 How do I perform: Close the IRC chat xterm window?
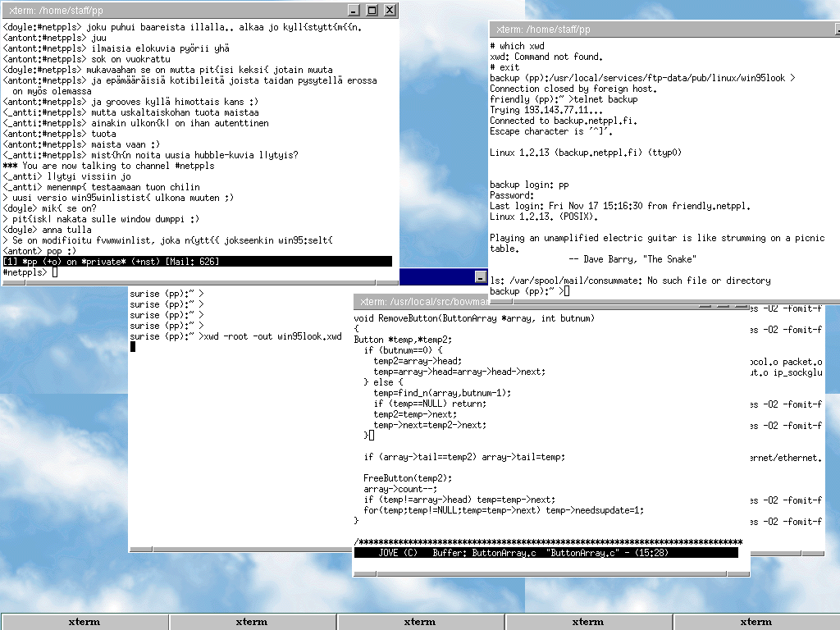(x=390, y=11)
